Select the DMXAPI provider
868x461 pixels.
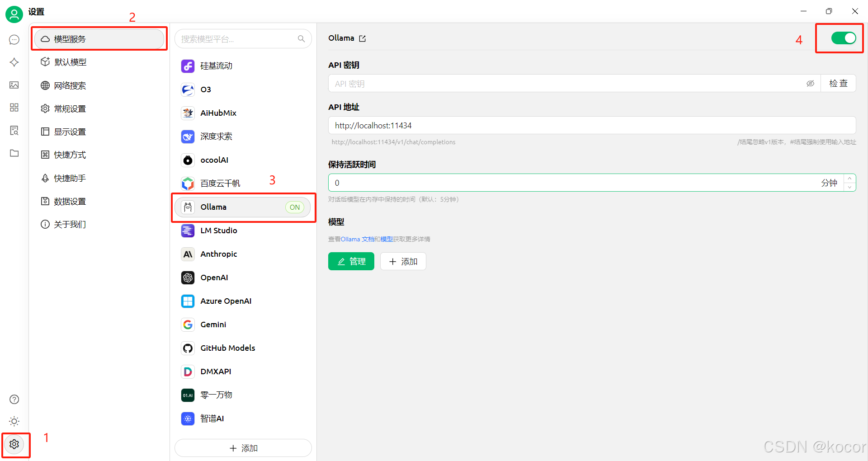click(243, 372)
